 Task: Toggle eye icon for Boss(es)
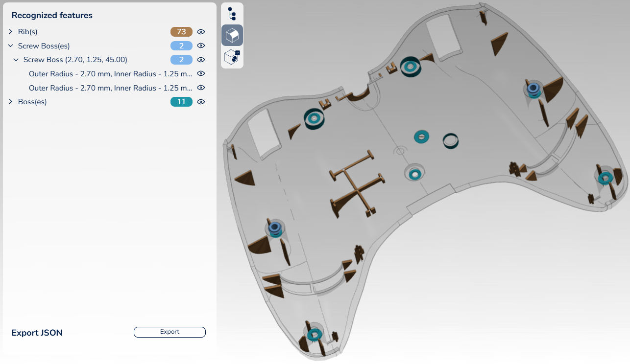(201, 102)
